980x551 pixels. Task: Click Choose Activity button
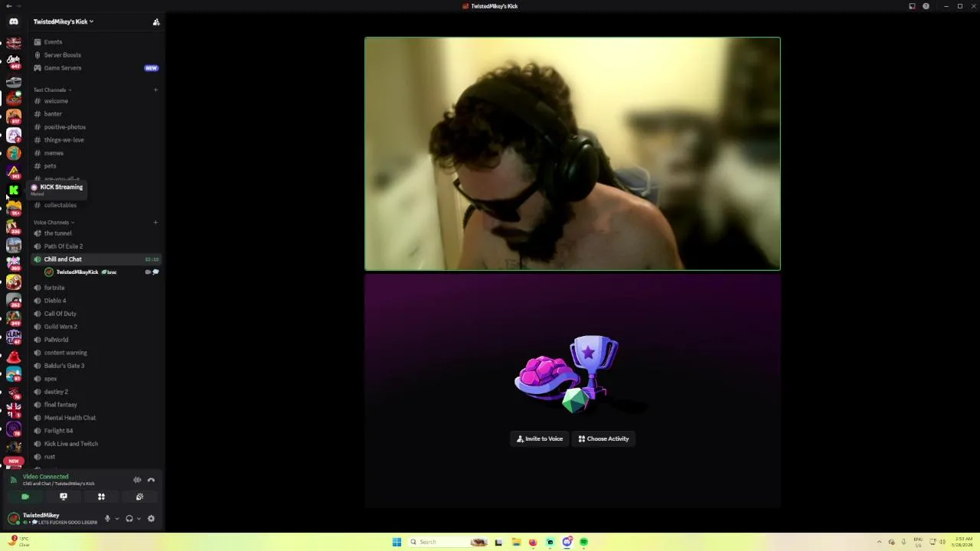pos(603,439)
